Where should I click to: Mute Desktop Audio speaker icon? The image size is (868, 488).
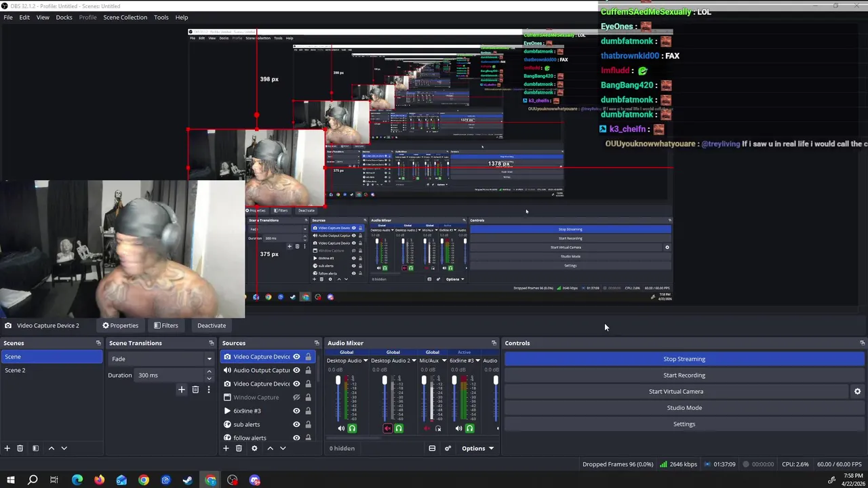click(341, 428)
